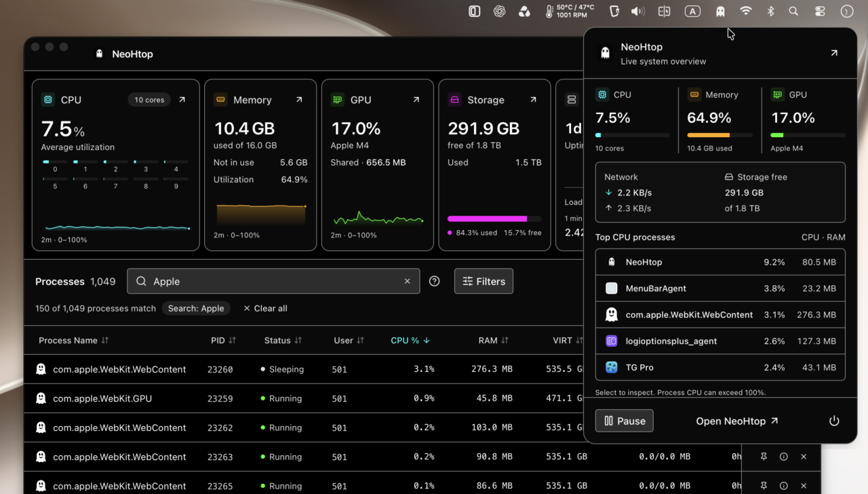
Task: Click Clear all to remove filters
Action: click(x=265, y=308)
